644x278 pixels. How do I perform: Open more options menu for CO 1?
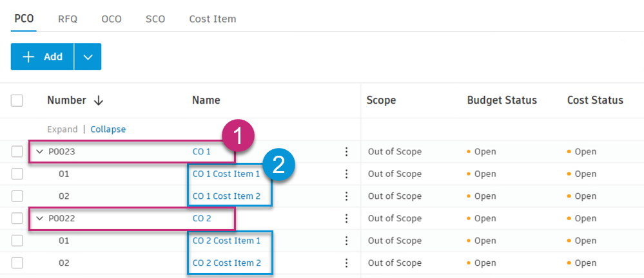click(346, 152)
